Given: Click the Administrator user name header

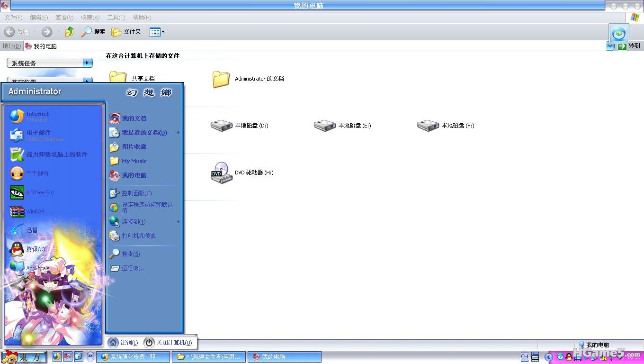Looking at the screenshot, I should click(35, 91).
